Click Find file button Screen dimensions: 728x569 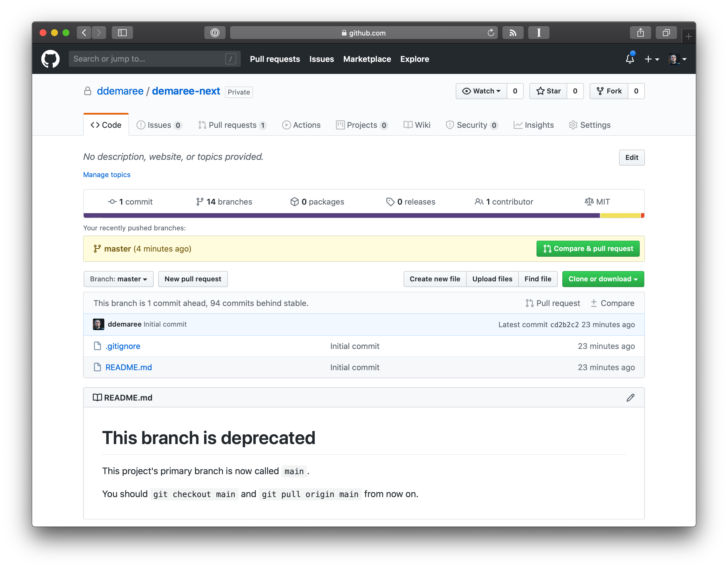[x=538, y=279]
